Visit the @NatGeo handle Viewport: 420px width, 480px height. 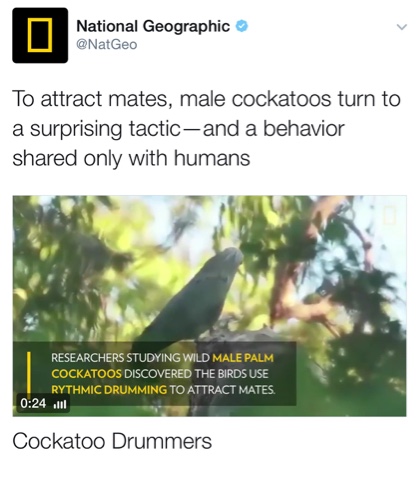tap(107, 44)
